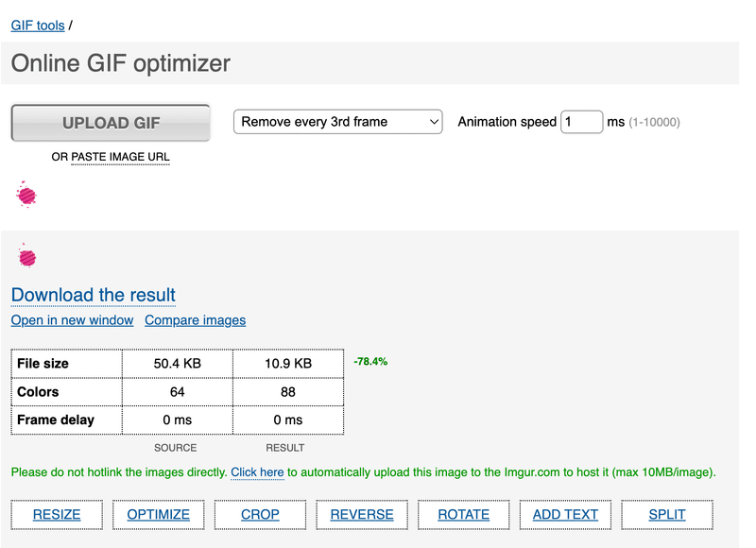Open the Remove every 3rd frame dropdown

tap(337, 122)
